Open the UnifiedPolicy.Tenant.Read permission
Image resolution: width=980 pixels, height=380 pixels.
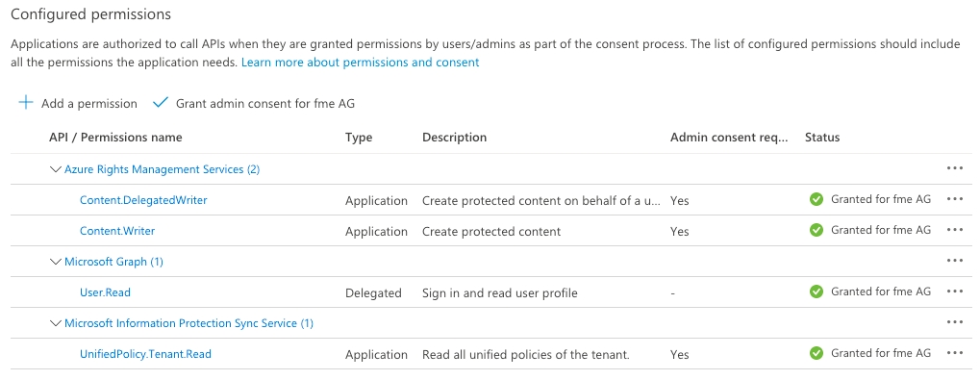pos(145,354)
